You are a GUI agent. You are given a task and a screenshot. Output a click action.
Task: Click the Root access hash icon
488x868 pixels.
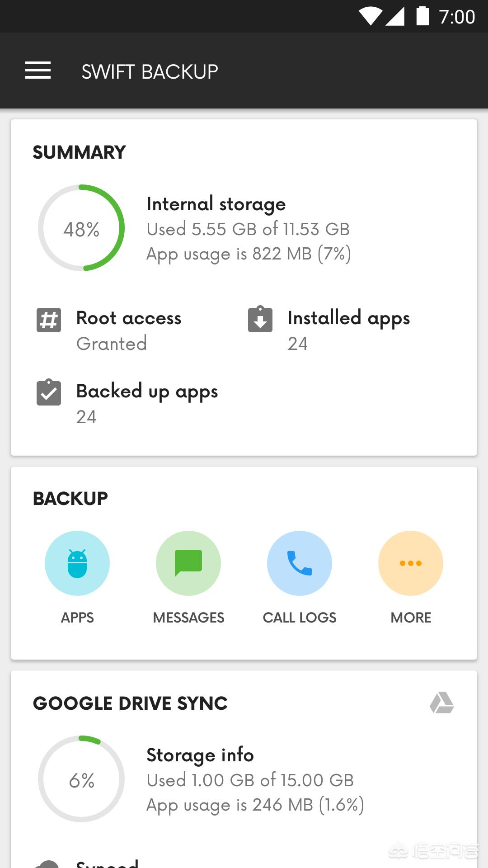coord(49,320)
